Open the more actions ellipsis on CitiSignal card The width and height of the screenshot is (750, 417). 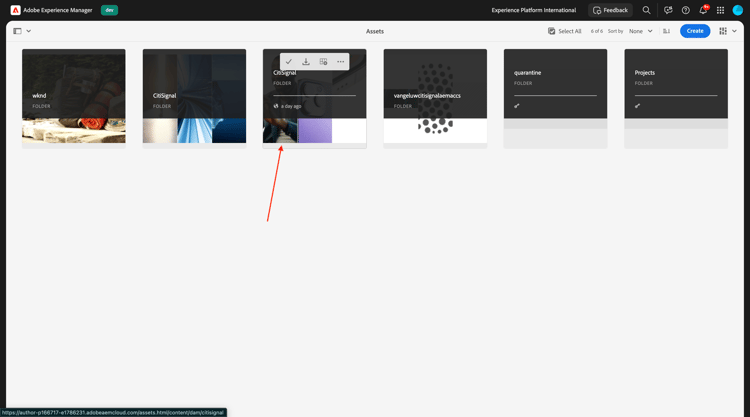pyautogui.click(x=341, y=62)
